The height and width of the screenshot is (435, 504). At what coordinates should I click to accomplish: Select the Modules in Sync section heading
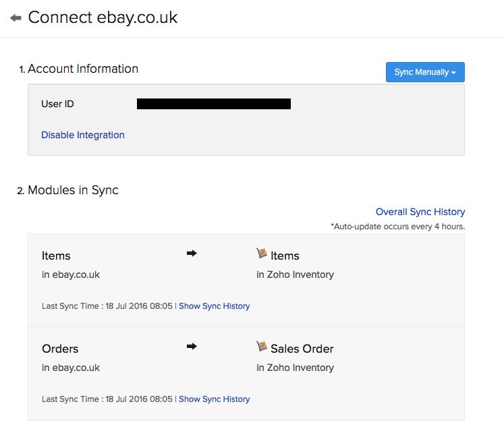[73, 190]
